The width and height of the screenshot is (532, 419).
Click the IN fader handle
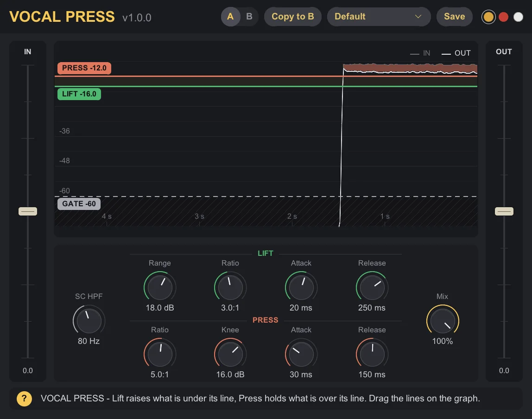pos(28,211)
